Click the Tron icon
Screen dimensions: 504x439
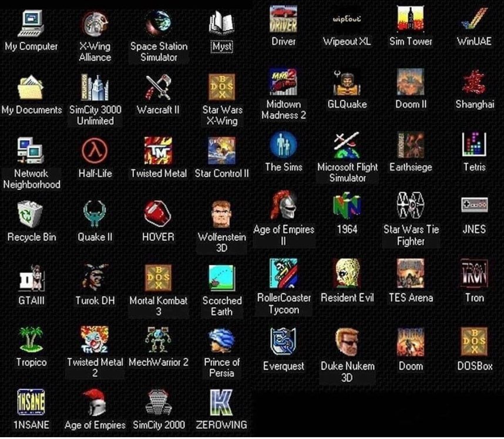474,273
